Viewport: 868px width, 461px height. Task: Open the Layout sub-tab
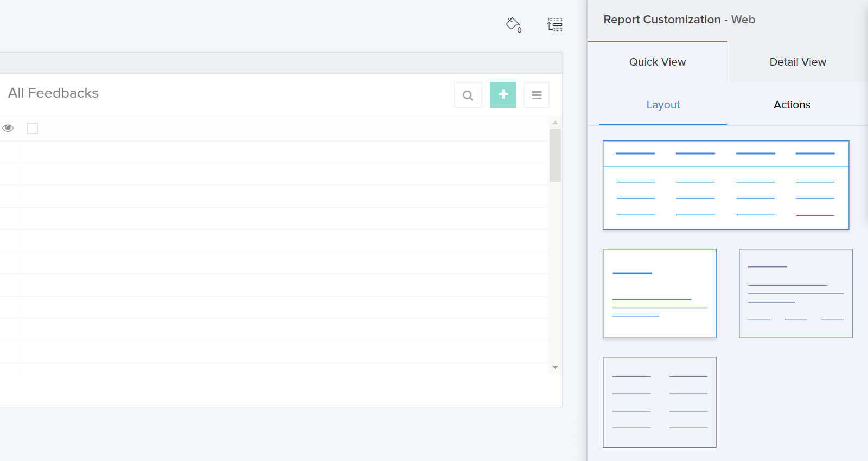coord(663,105)
